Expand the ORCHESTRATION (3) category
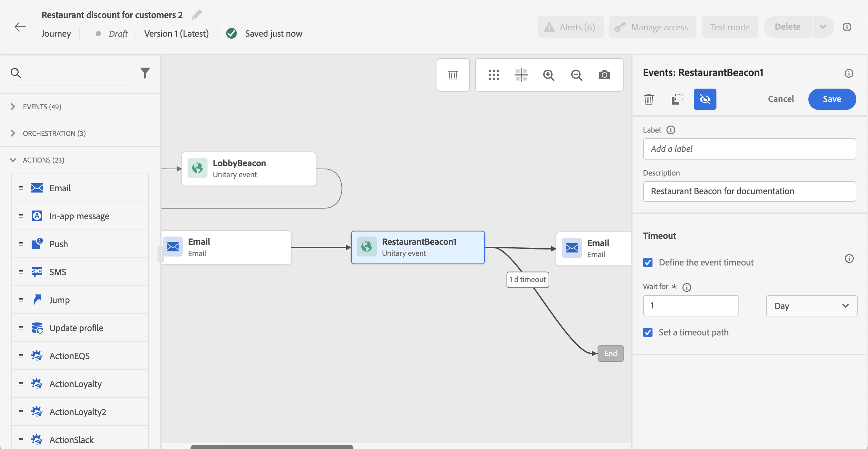This screenshot has width=868, height=449. click(54, 134)
